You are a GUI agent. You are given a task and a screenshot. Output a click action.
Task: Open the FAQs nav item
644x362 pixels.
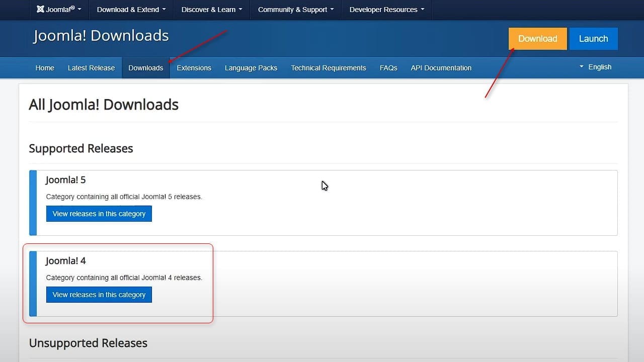click(388, 68)
